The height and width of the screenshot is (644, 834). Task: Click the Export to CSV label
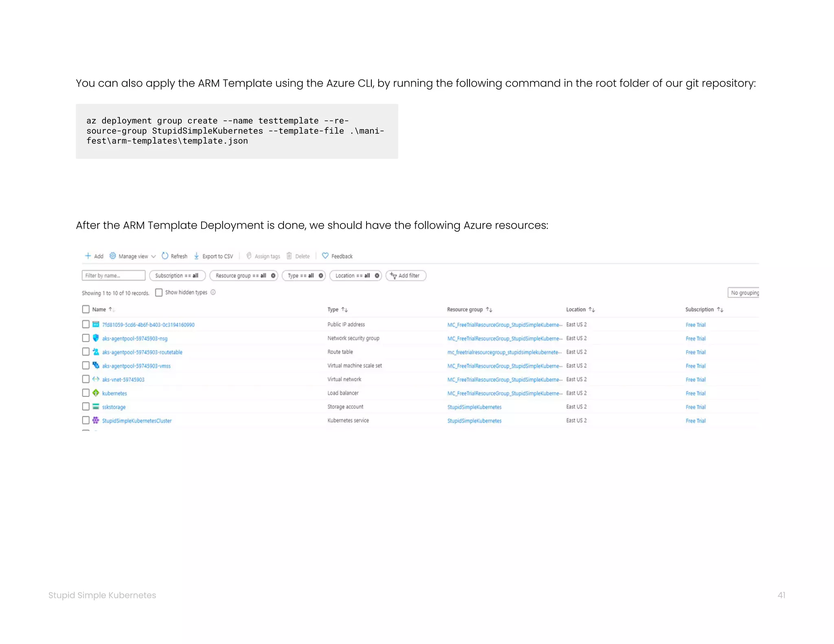tap(218, 256)
